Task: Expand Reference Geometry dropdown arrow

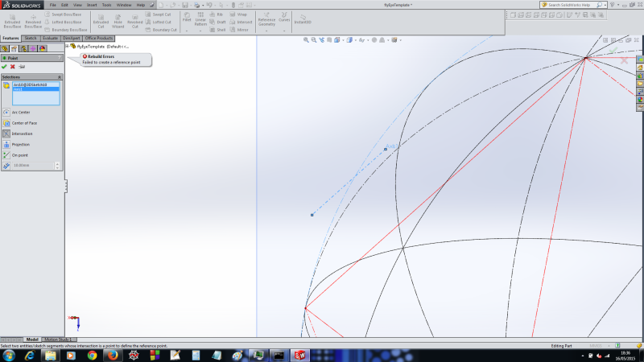Action: click(266, 31)
